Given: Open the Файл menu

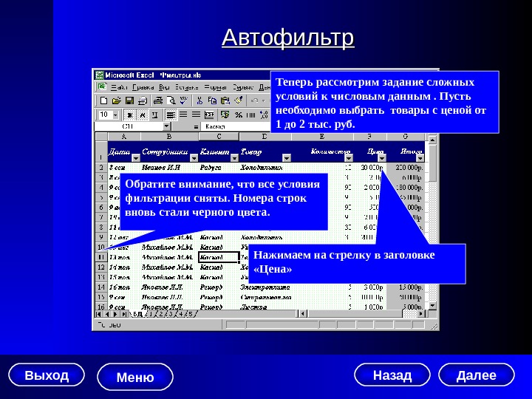Looking at the screenshot, I should click(120, 87).
